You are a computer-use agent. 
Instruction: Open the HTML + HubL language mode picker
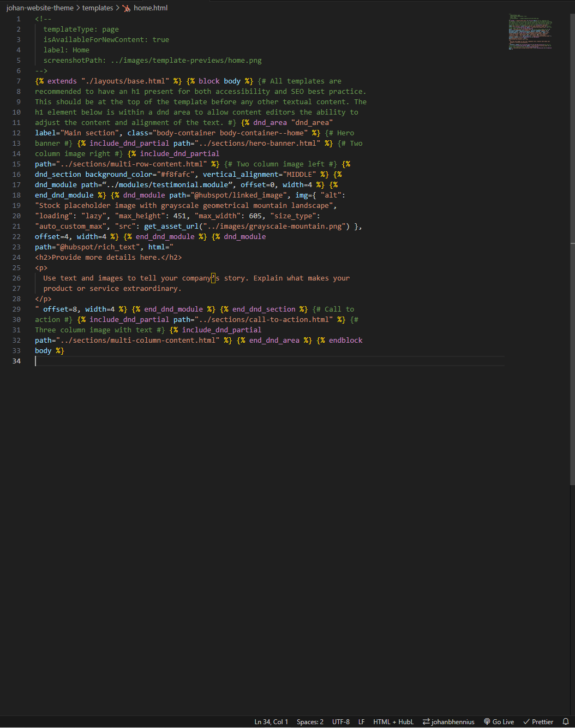tap(393, 721)
